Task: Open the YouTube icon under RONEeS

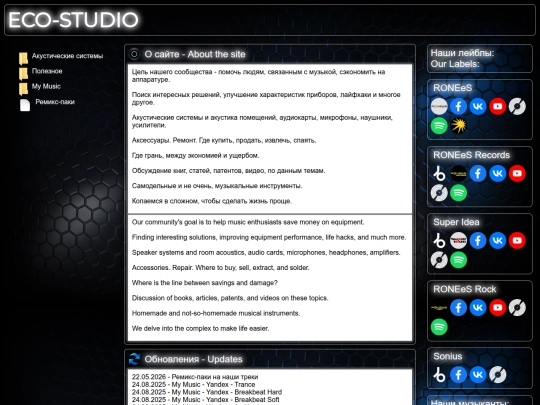Action: click(498, 106)
